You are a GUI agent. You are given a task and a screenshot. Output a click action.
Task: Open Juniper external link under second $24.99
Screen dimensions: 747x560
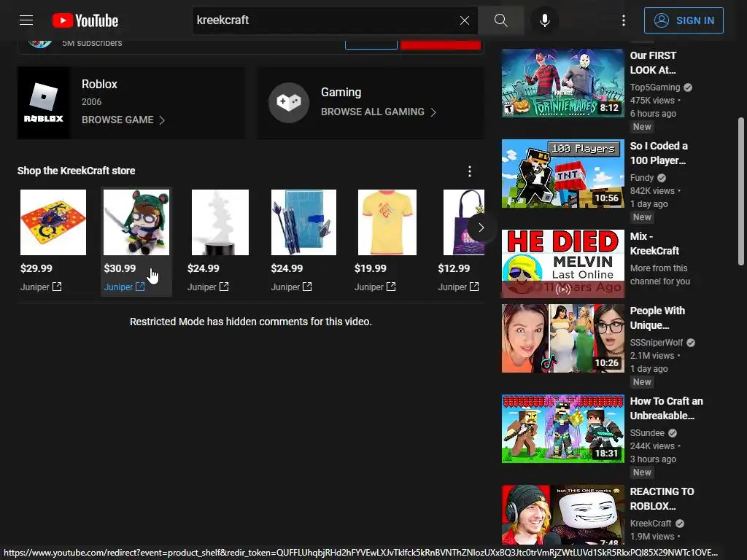point(292,287)
